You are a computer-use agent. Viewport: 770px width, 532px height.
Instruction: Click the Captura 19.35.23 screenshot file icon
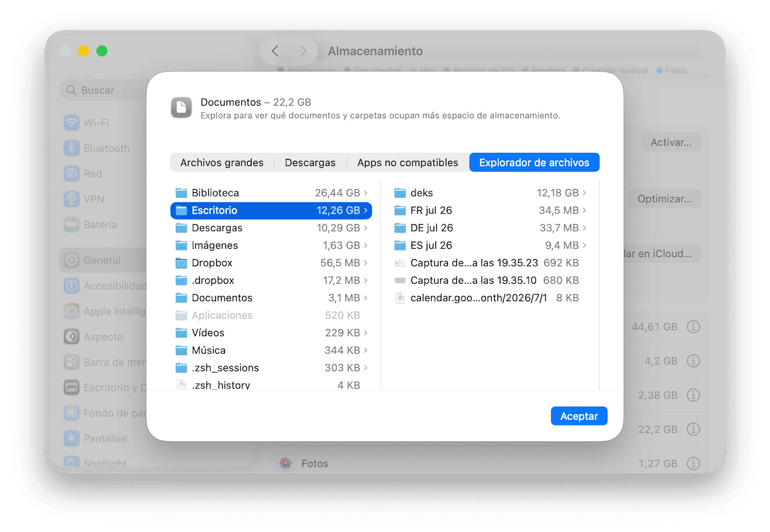click(x=401, y=263)
